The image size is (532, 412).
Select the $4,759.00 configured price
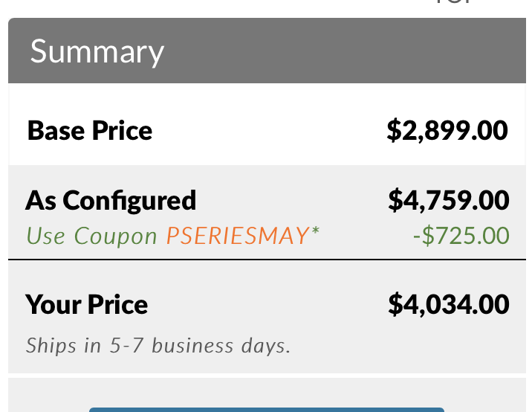(x=449, y=200)
